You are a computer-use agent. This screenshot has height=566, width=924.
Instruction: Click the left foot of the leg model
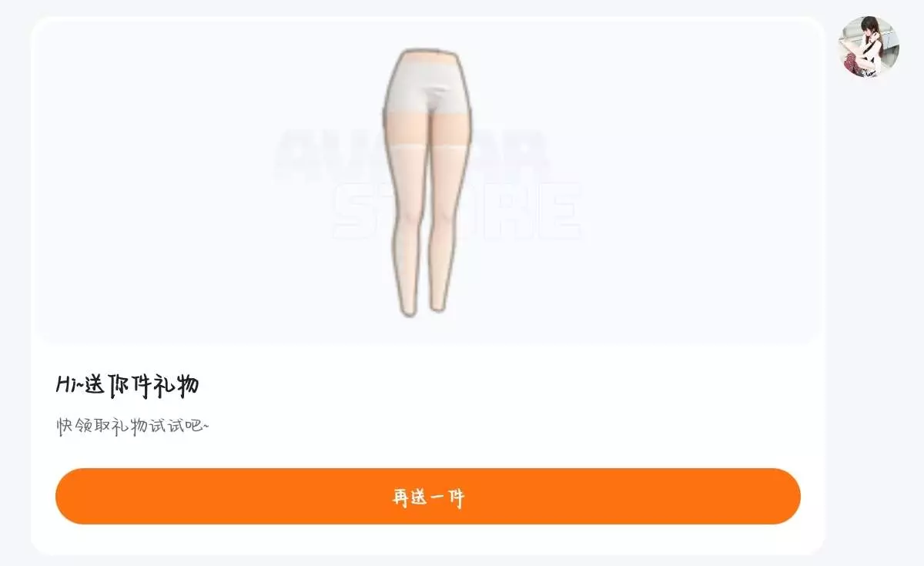click(x=410, y=306)
